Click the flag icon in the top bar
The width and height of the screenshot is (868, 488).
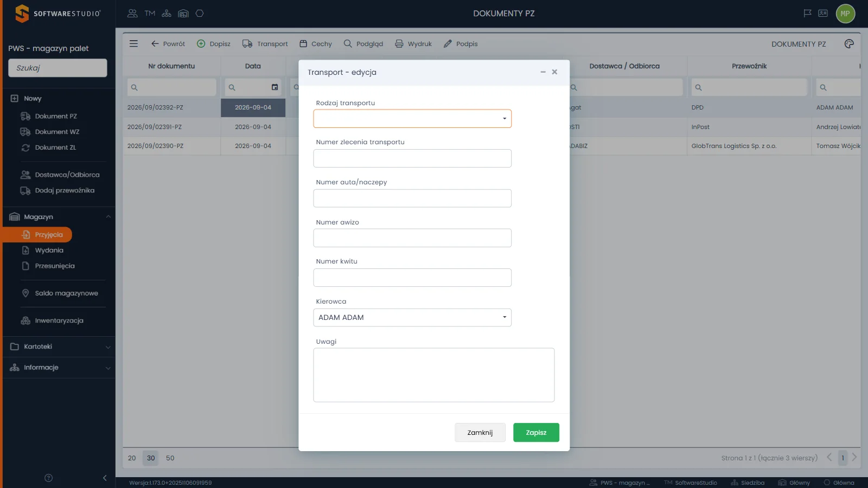[807, 13]
